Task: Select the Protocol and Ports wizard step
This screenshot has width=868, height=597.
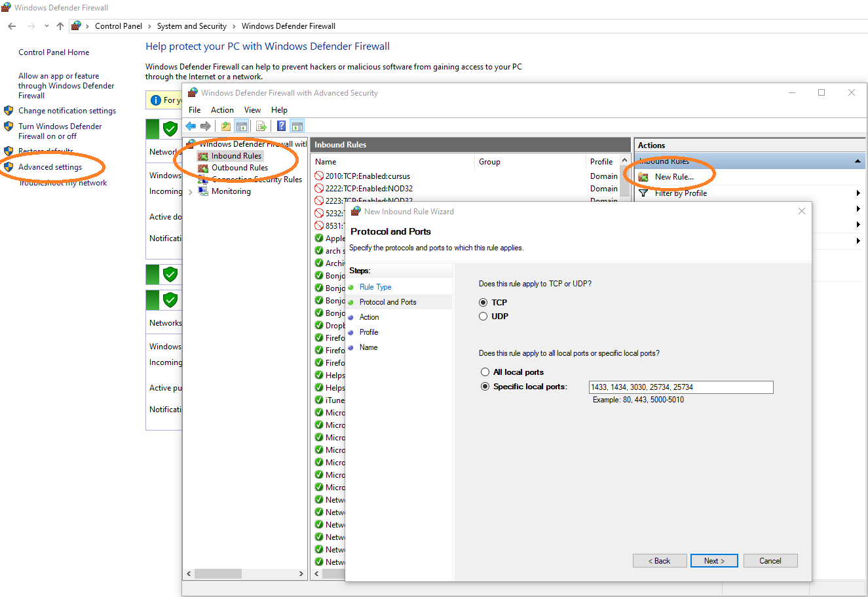Action: tap(388, 302)
